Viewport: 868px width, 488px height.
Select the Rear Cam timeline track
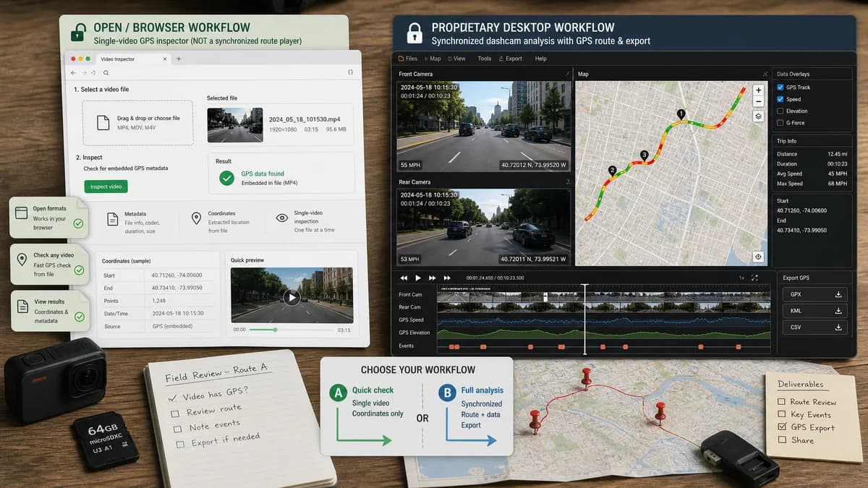pyautogui.click(x=604, y=307)
